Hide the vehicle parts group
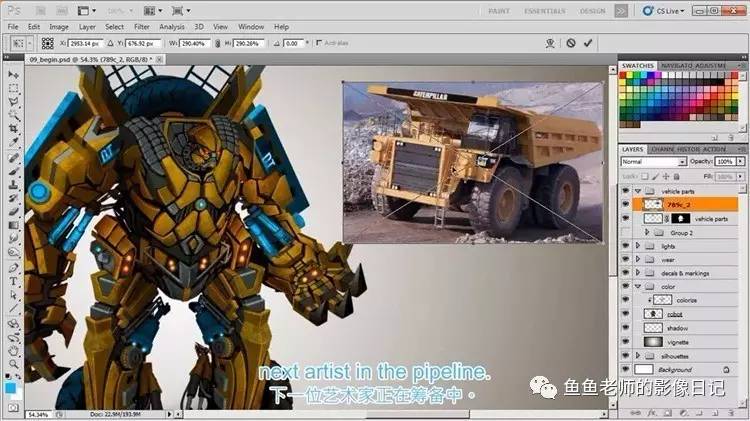 (x=625, y=191)
